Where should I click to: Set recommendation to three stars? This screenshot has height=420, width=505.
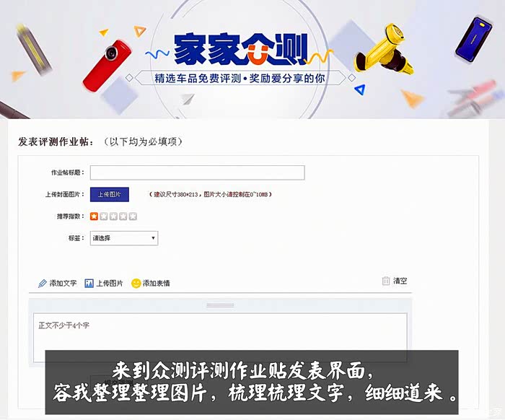[113, 216]
